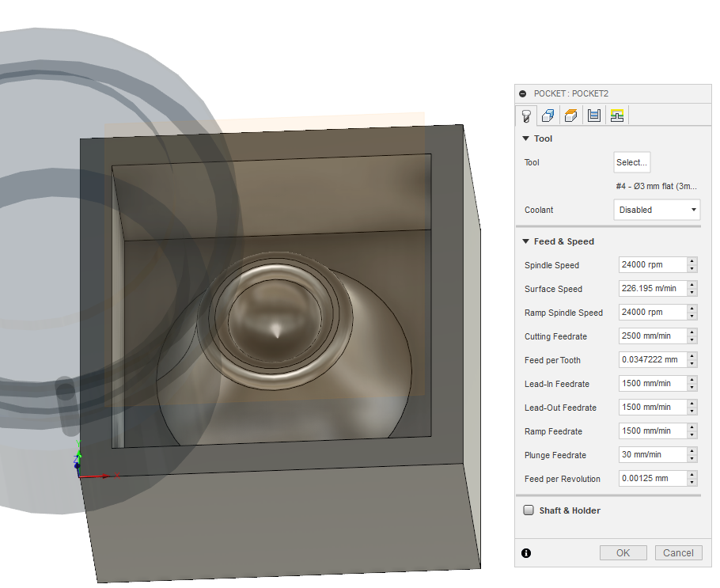This screenshot has width=720, height=588.
Task: Decrease Ramp Feedrate with down arrow
Action: pos(692,435)
